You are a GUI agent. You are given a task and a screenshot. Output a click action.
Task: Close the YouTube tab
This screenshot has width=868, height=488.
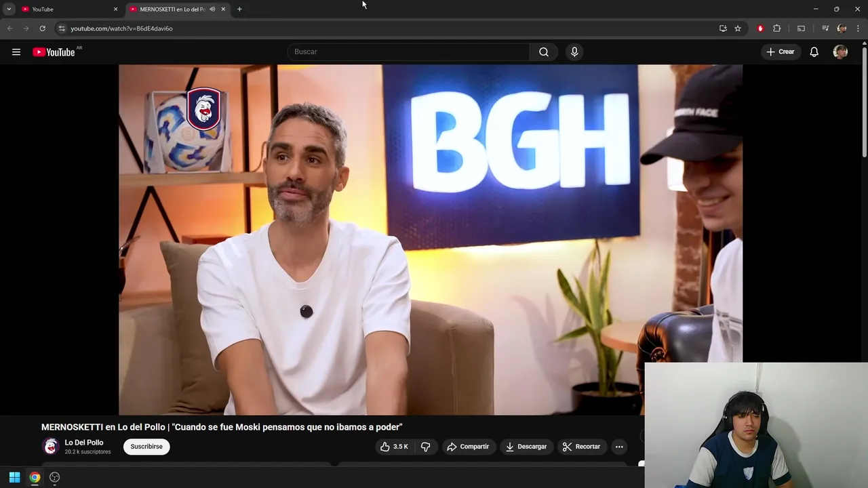tap(115, 9)
